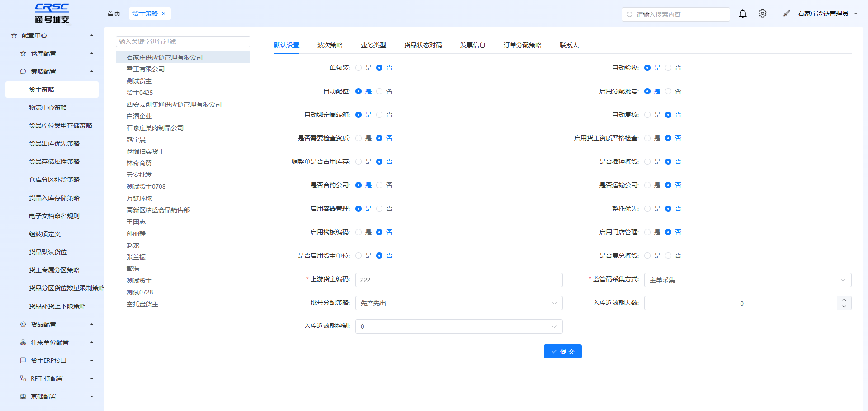Switch to the 波次策略 tab

point(330,45)
